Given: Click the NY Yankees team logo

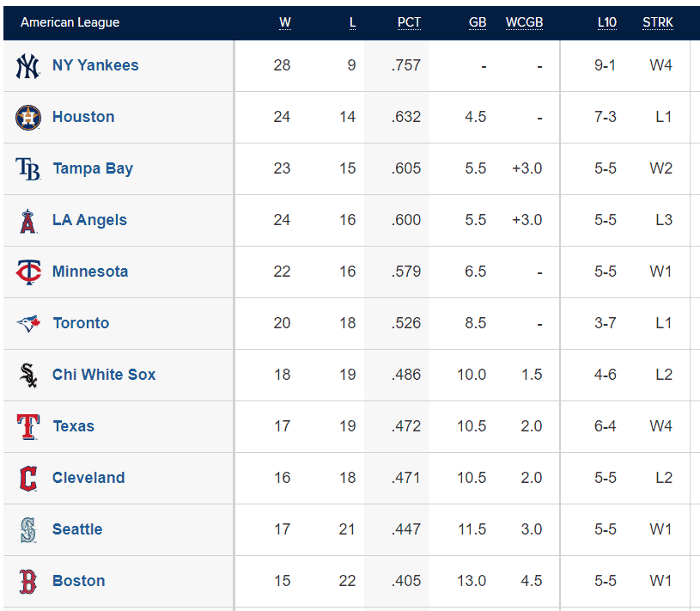Looking at the screenshot, I should 27,66.
